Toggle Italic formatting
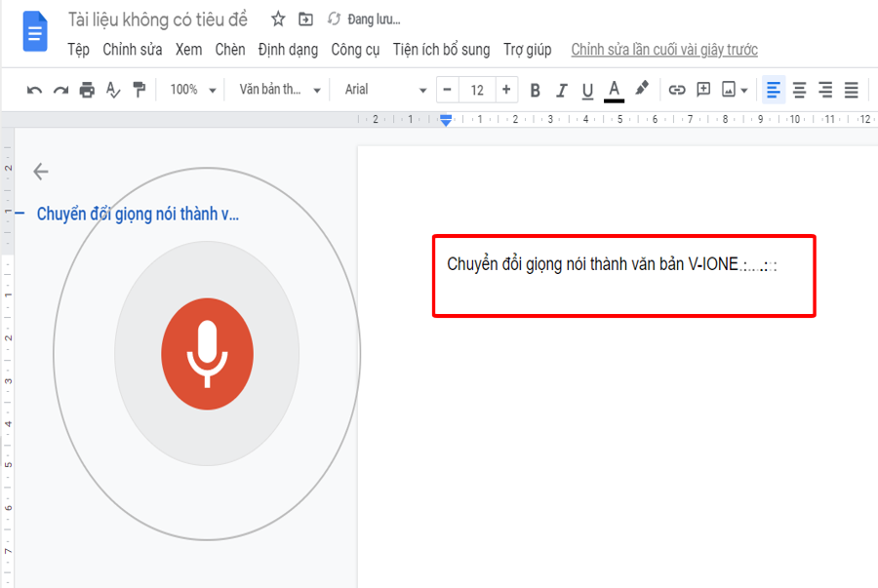 (x=561, y=90)
